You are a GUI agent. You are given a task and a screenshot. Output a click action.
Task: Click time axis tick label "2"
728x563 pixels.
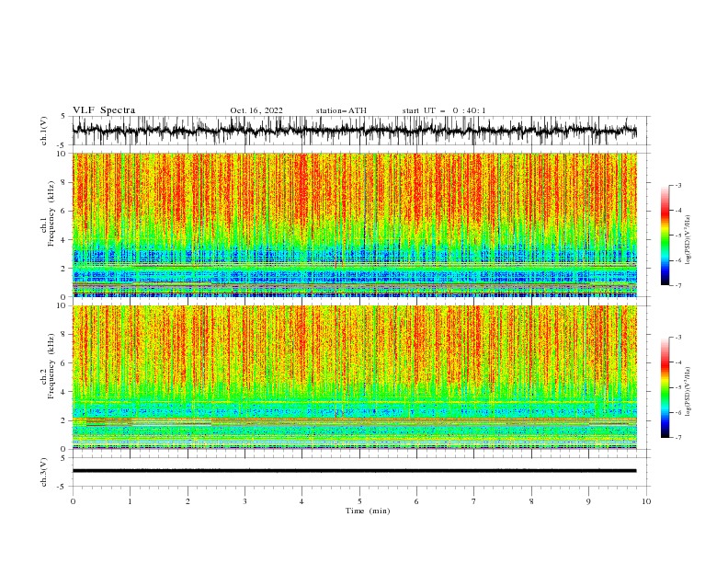tap(188, 501)
